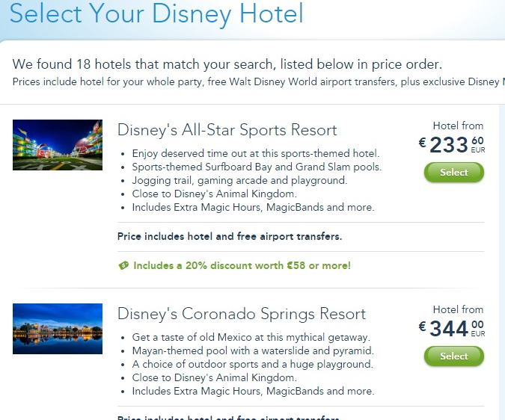The width and height of the screenshot is (505, 420).
Task: Click the €344.00 Coronado Springs price
Action: (452, 328)
